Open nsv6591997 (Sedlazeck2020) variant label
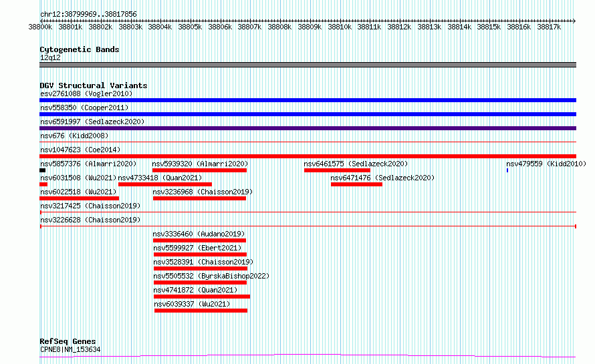The height and width of the screenshot is (364, 595). (x=92, y=122)
